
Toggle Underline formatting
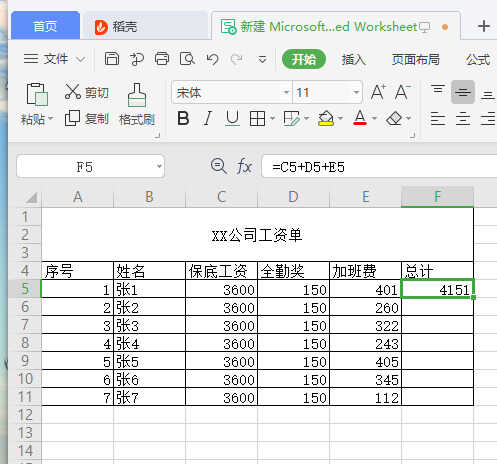(x=232, y=118)
